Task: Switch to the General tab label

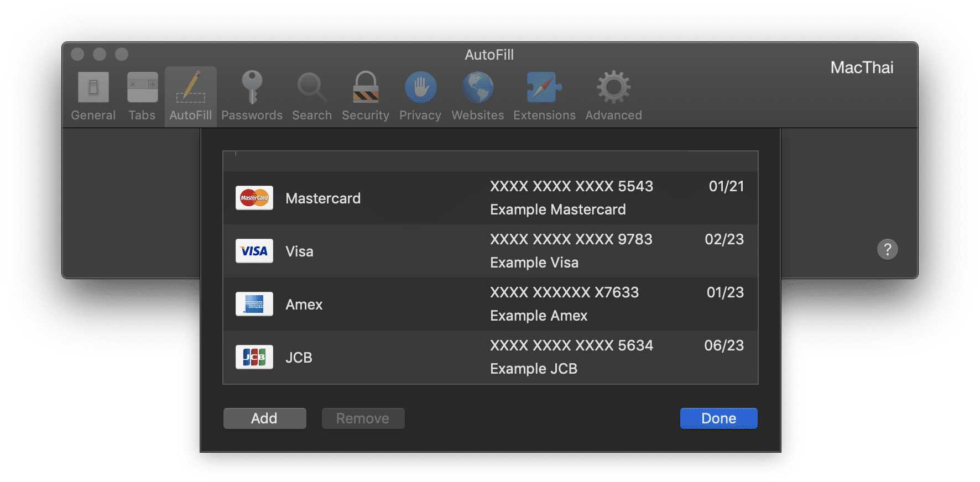Action: click(x=93, y=115)
